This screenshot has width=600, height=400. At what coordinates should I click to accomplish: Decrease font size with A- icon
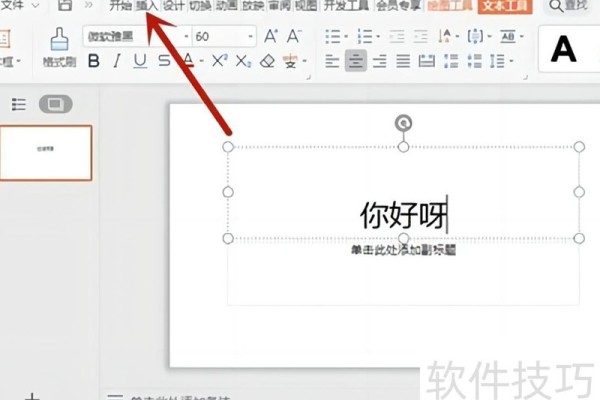pyautogui.click(x=294, y=36)
